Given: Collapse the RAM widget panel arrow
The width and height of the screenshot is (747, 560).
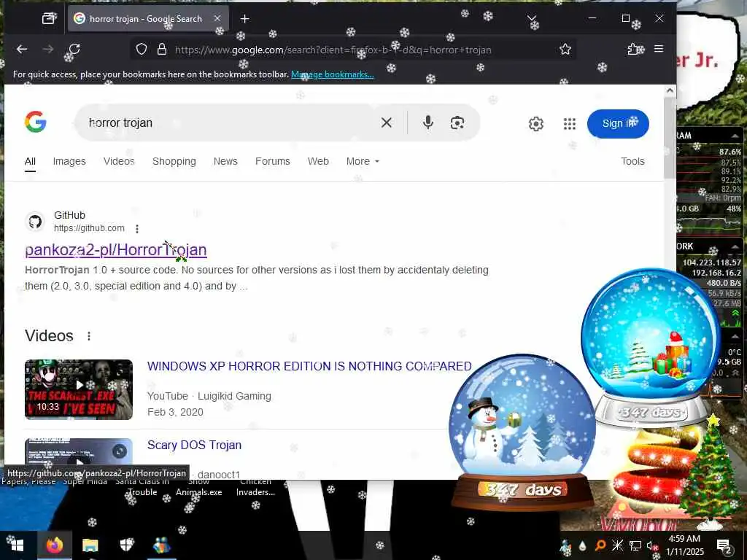Looking at the screenshot, I should pos(735,136).
